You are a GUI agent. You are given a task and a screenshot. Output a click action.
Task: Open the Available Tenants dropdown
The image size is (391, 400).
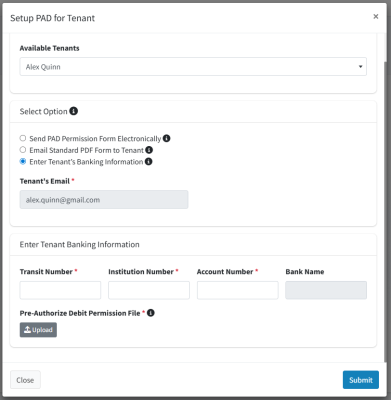[193, 67]
